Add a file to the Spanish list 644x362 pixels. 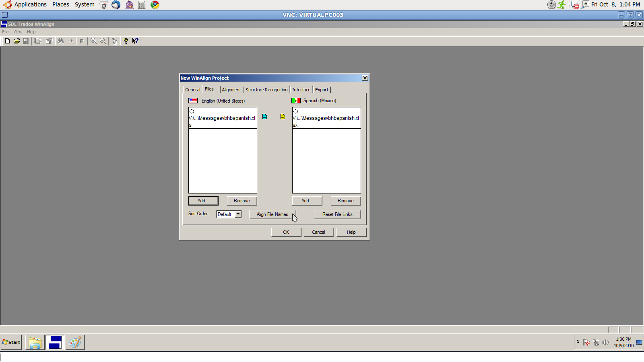coord(307,201)
